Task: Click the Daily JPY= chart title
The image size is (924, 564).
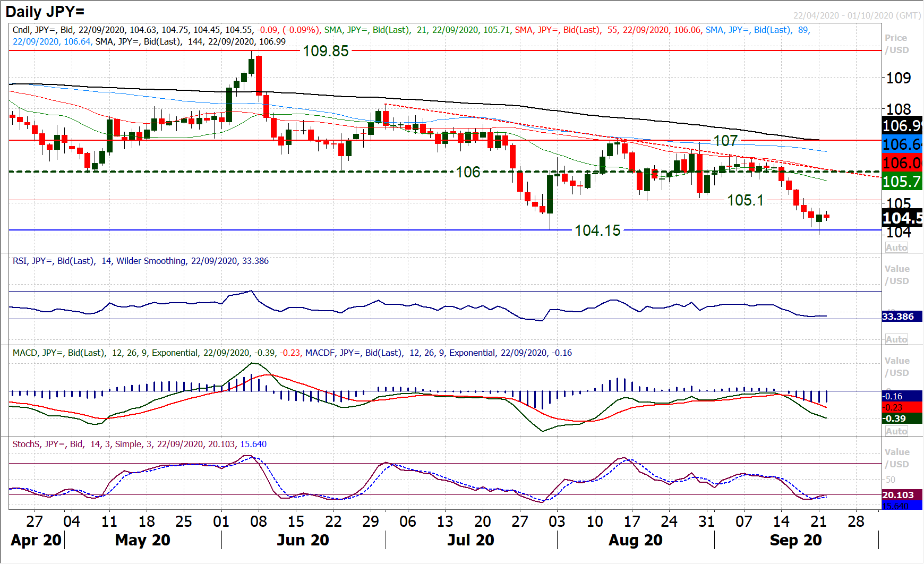Action: click(45, 12)
